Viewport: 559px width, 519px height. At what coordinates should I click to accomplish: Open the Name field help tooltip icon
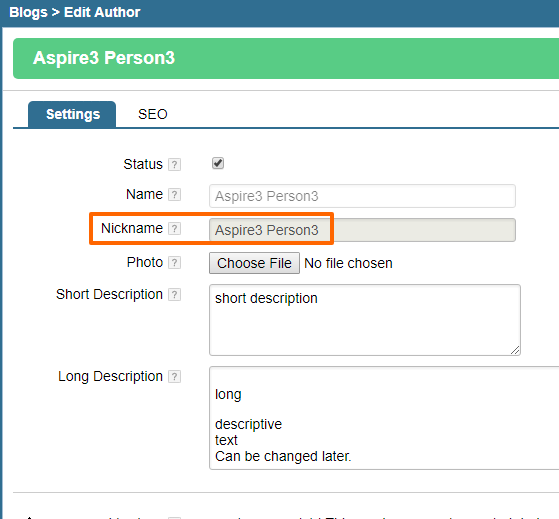click(x=174, y=195)
